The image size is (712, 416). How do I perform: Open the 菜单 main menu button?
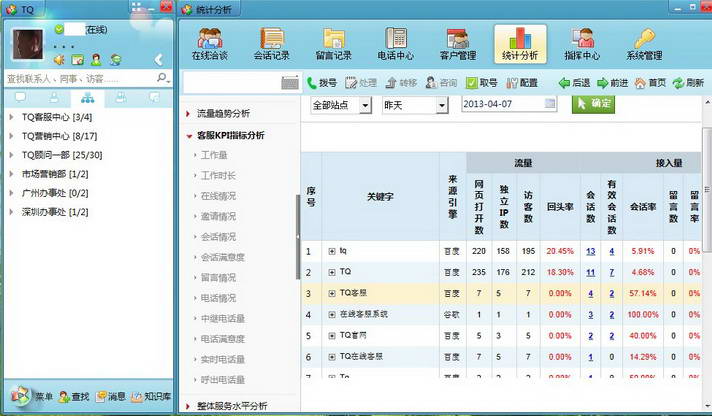pyautogui.click(x=31, y=396)
